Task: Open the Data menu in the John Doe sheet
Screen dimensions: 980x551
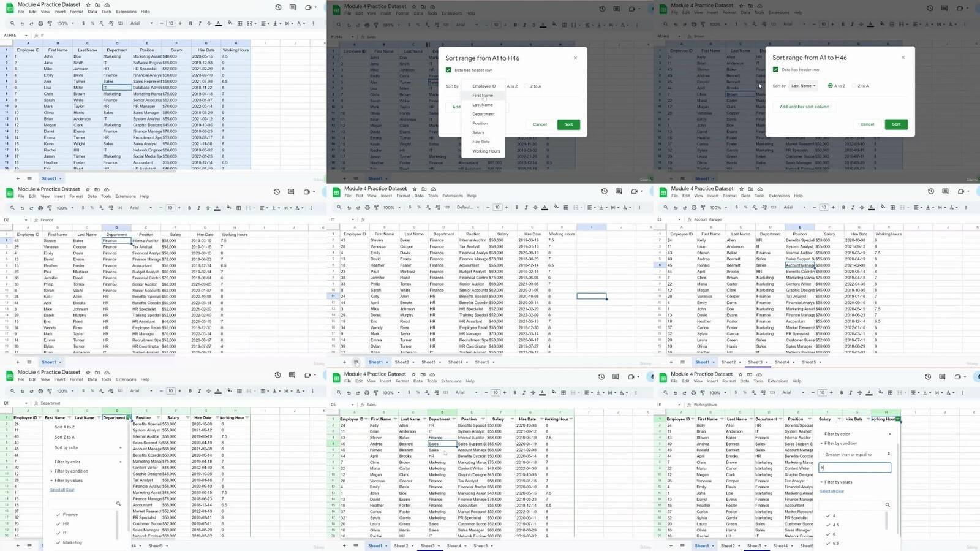Action: click(92, 12)
